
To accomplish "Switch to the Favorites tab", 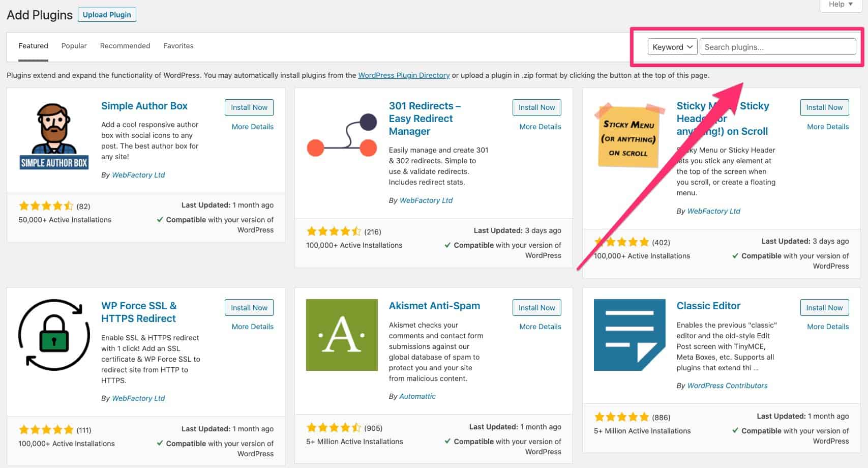I will coord(178,46).
